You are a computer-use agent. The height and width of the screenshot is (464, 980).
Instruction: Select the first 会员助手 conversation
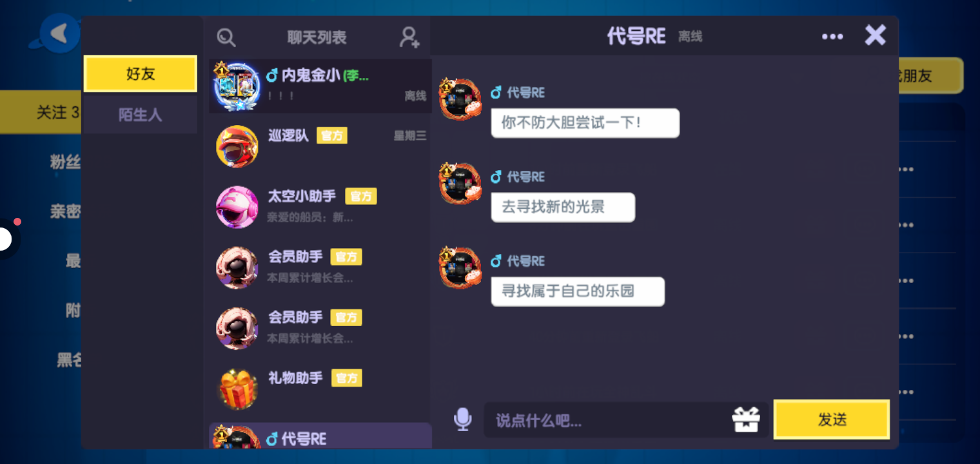[320, 267]
